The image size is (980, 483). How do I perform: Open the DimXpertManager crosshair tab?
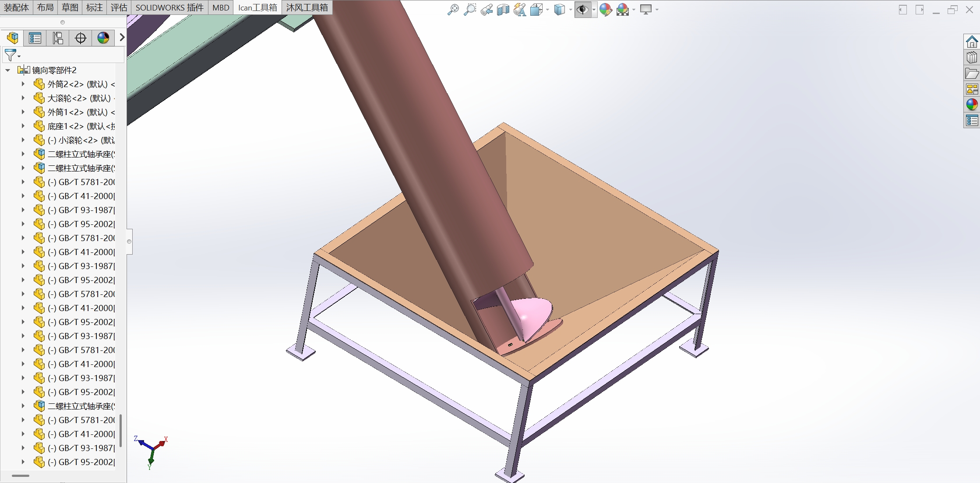point(81,38)
